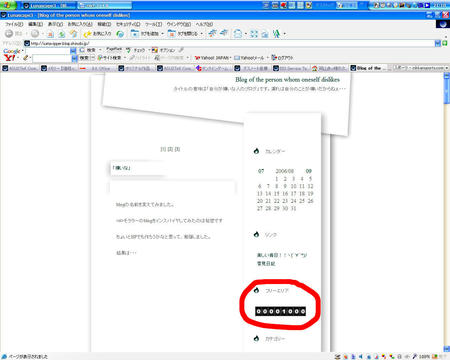
Task: Open the star Favorites button
Action: tap(97, 34)
